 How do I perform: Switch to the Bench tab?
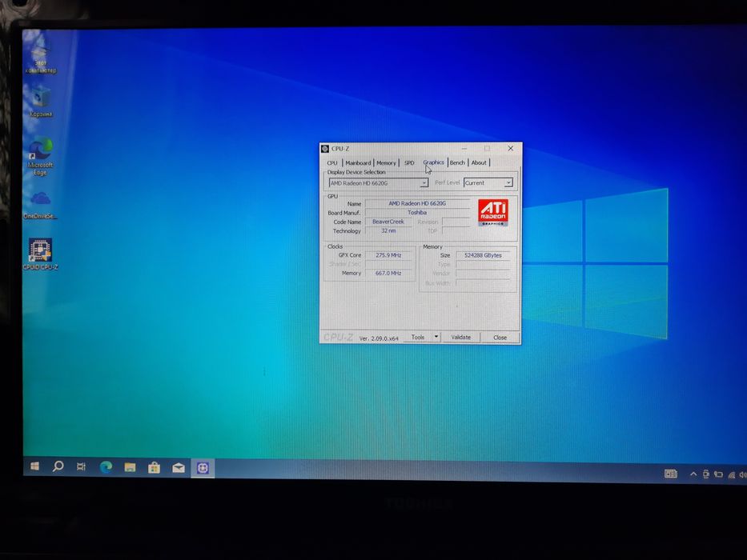[457, 163]
